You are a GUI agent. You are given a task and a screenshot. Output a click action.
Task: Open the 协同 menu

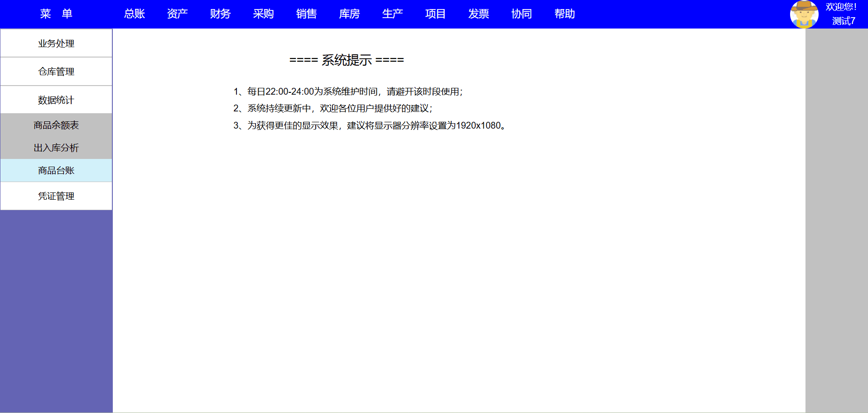click(x=521, y=14)
